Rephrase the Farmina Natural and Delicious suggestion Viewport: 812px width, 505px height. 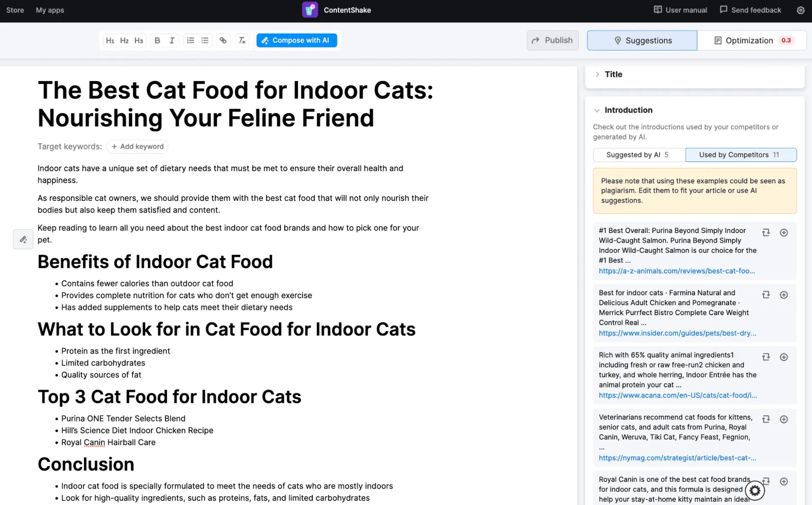[x=766, y=295]
